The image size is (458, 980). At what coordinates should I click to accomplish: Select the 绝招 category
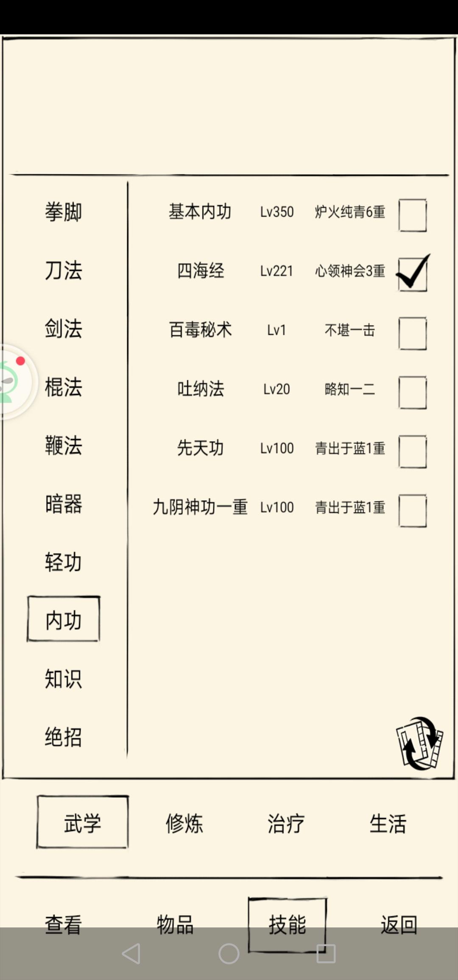[64, 737]
